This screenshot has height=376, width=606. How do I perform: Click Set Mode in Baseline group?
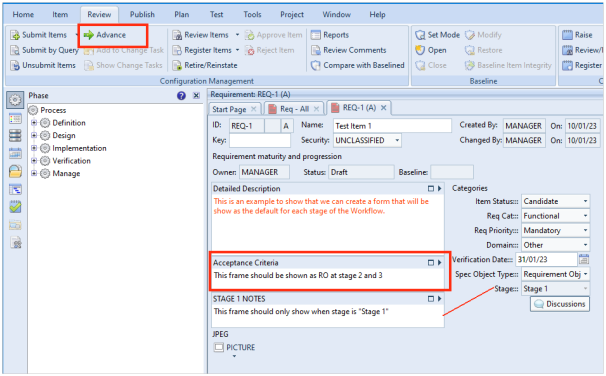coord(437,35)
